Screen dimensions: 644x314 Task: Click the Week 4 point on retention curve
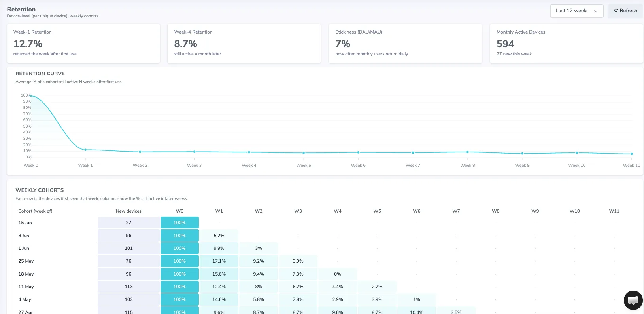pos(249,152)
